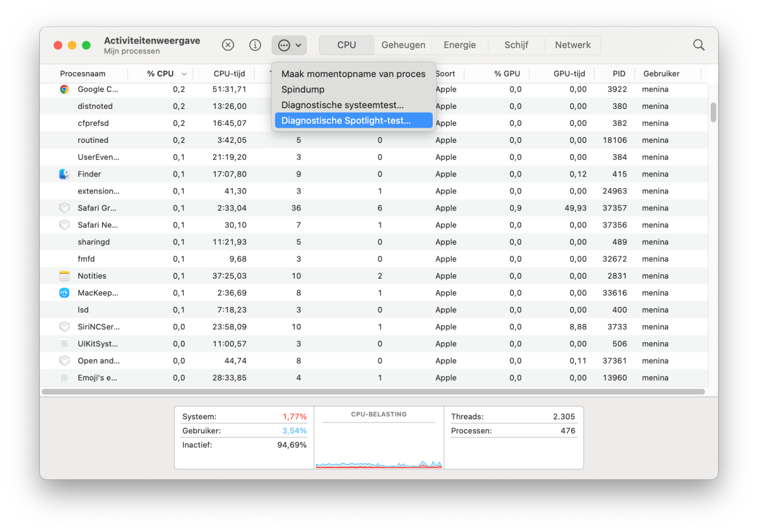758x532 pixels.
Task: Select the Finder process icon
Action: pyautogui.click(x=64, y=174)
